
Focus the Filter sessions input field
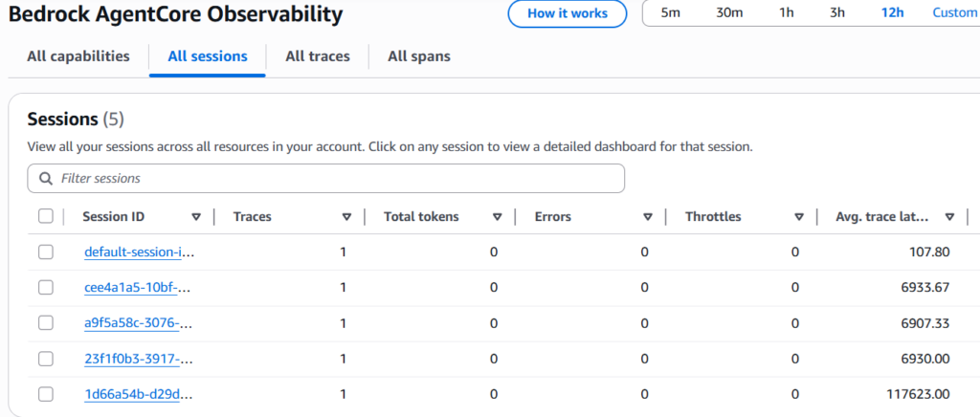coord(325,179)
